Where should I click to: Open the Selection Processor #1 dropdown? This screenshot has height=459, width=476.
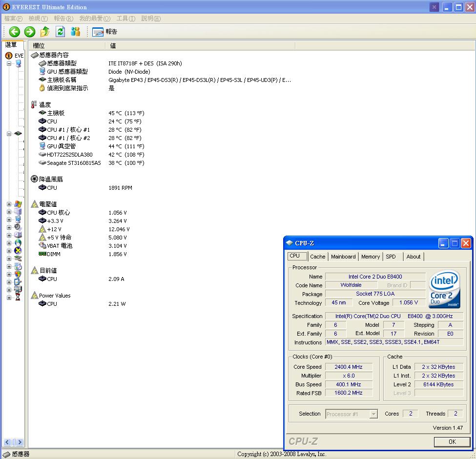pyautogui.click(x=373, y=414)
